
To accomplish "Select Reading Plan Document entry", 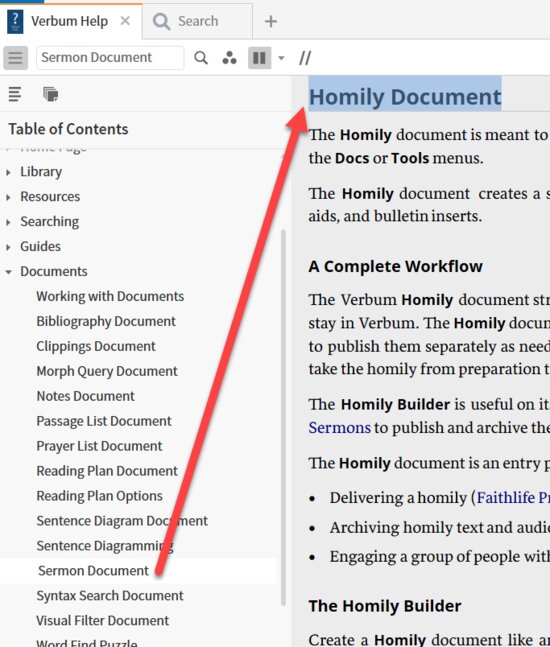I will coord(107,471).
